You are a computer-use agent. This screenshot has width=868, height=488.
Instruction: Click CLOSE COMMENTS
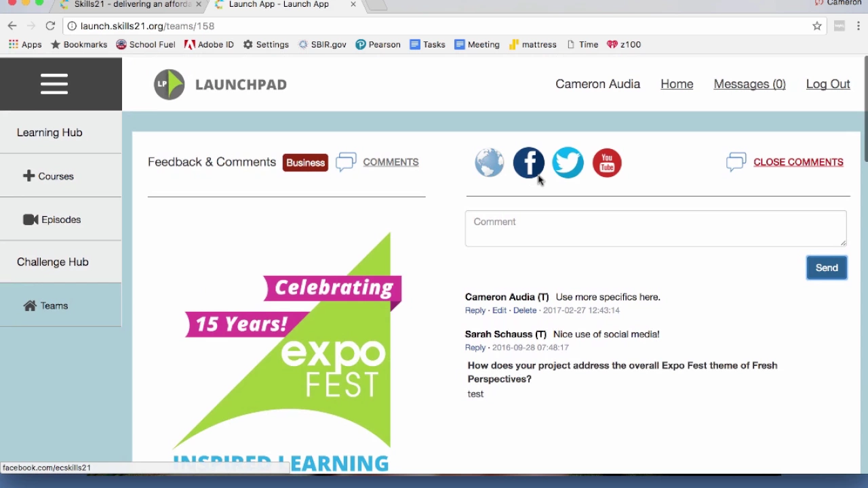click(798, 162)
